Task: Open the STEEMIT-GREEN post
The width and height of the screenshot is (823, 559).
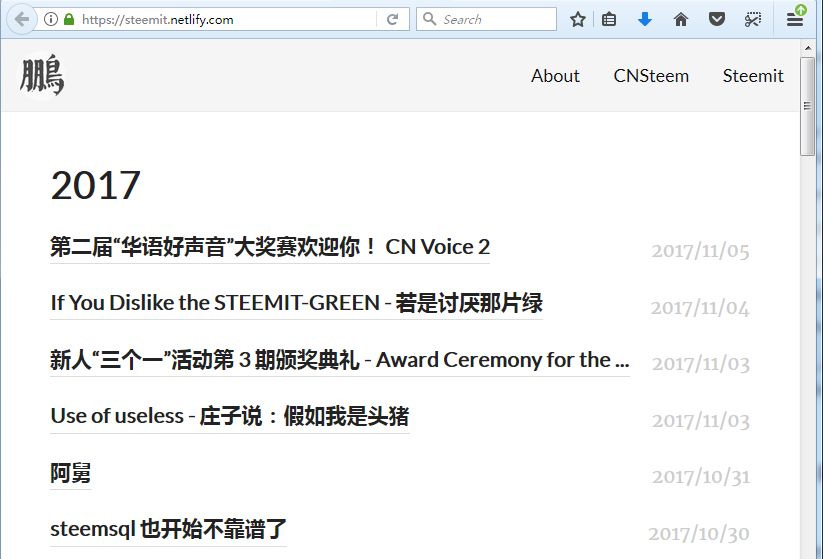Action: click(x=297, y=303)
